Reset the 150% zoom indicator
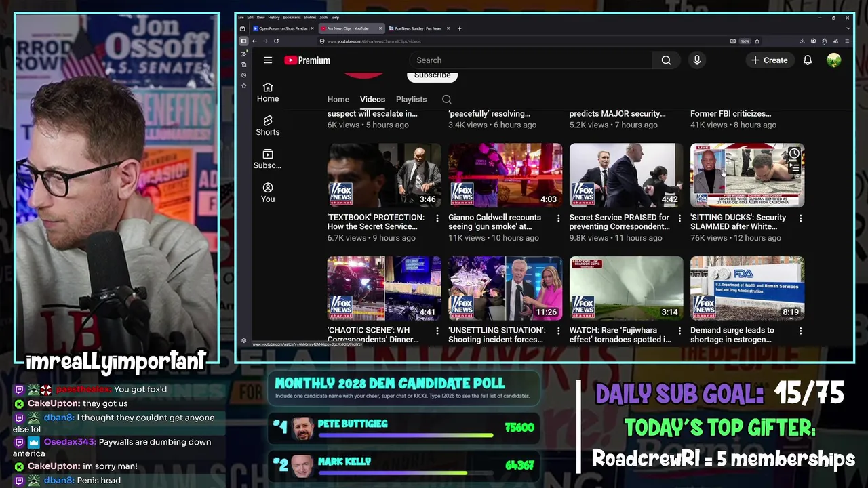The height and width of the screenshot is (488, 868). (745, 41)
